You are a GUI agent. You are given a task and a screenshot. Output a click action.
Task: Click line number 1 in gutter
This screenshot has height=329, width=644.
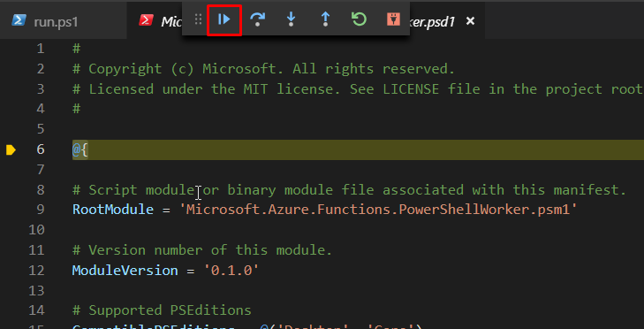pyautogui.click(x=41, y=50)
